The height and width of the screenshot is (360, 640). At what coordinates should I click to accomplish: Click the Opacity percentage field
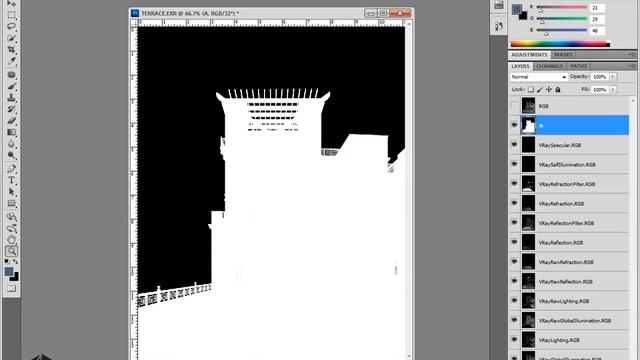[600, 77]
